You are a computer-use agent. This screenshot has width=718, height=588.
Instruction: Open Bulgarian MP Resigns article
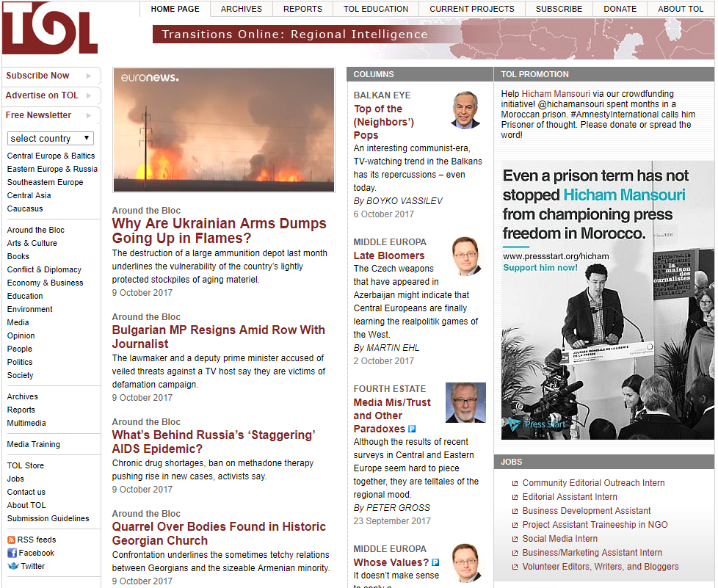219,337
